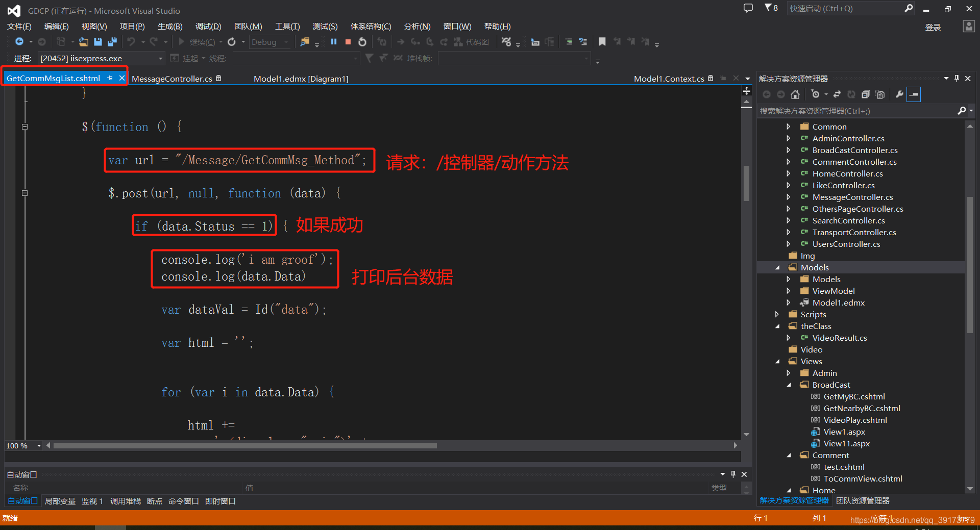Collapse the Models folder in tree
The image size is (980, 530).
[x=777, y=267]
